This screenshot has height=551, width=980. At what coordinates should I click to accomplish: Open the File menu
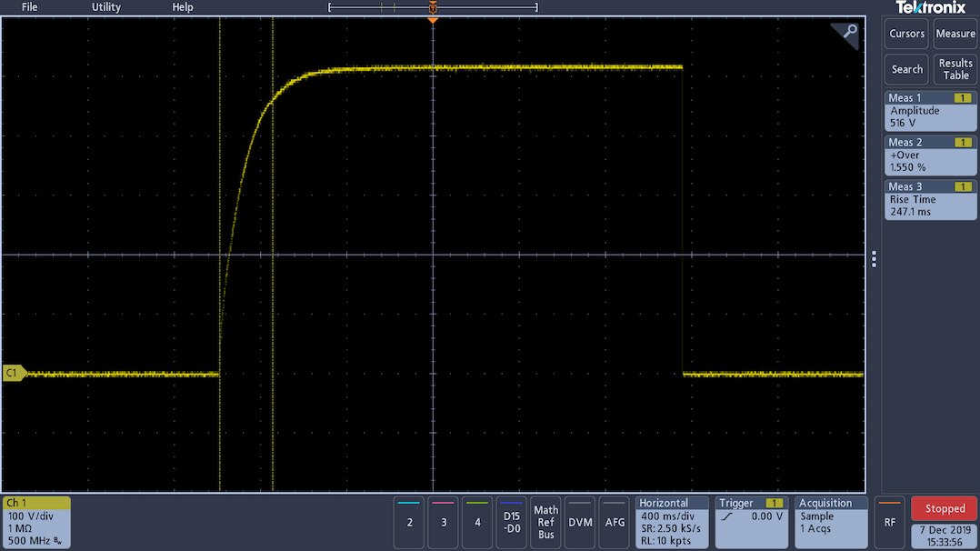29,7
